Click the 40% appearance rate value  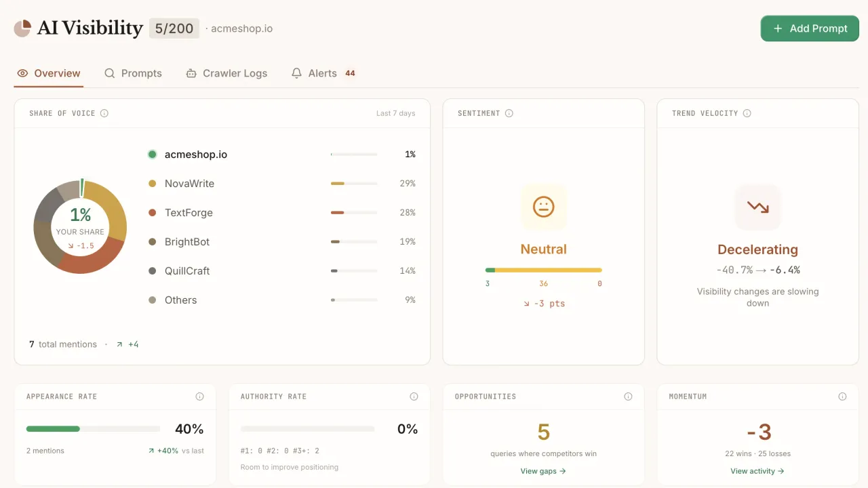tap(189, 429)
